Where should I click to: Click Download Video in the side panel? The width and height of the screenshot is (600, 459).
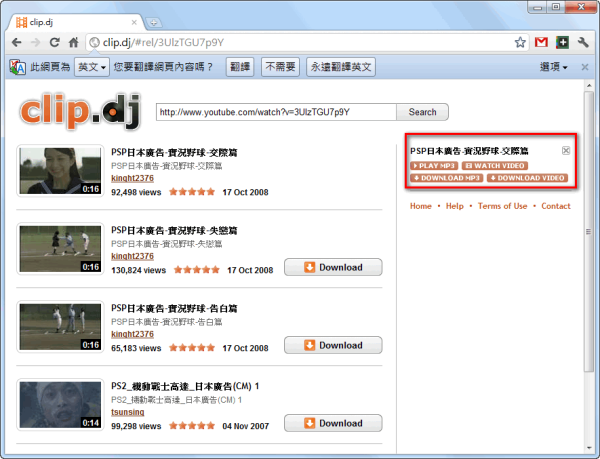pyautogui.click(x=527, y=178)
